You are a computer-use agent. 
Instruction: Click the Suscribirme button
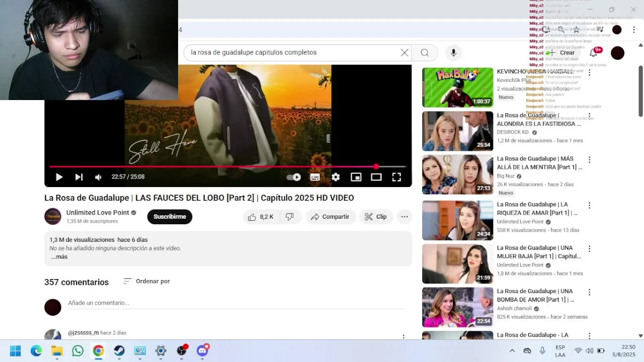click(x=170, y=217)
